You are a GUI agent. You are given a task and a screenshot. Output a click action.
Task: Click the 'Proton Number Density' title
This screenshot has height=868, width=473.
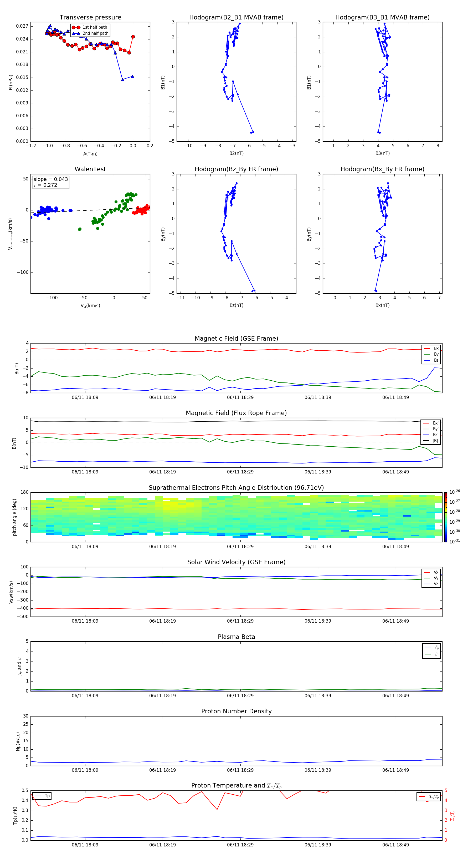click(236, 712)
